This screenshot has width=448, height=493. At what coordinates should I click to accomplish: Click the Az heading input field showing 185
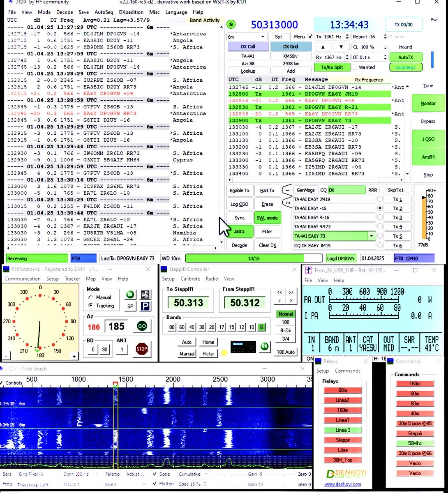pos(116,326)
